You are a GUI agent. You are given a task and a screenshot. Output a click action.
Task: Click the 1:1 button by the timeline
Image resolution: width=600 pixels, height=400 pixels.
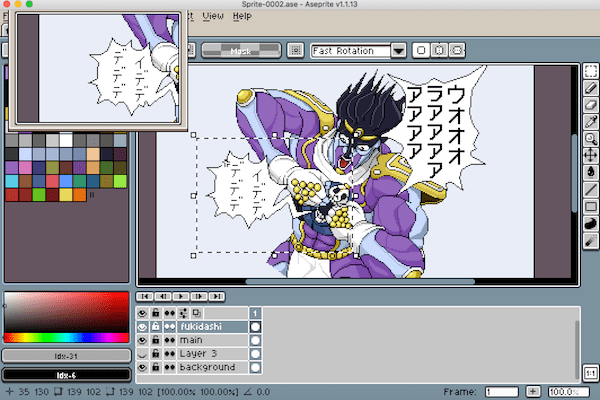pyautogui.click(x=590, y=373)
